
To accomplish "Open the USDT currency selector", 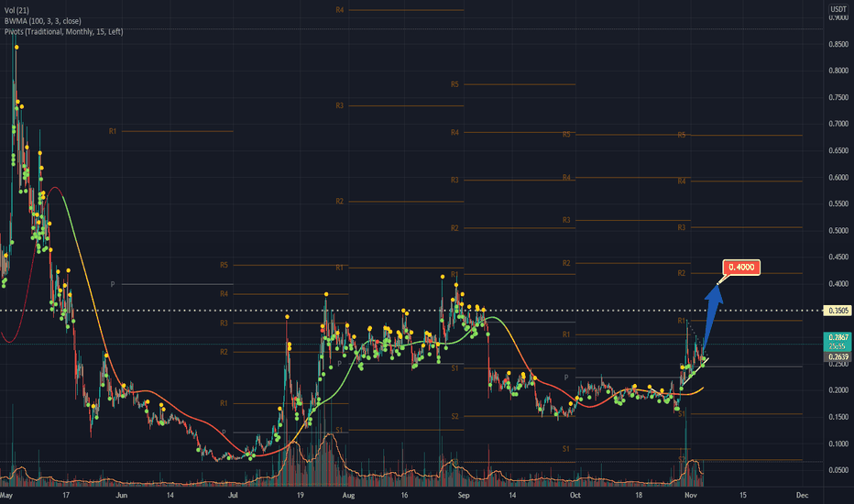I will (838, 9).
